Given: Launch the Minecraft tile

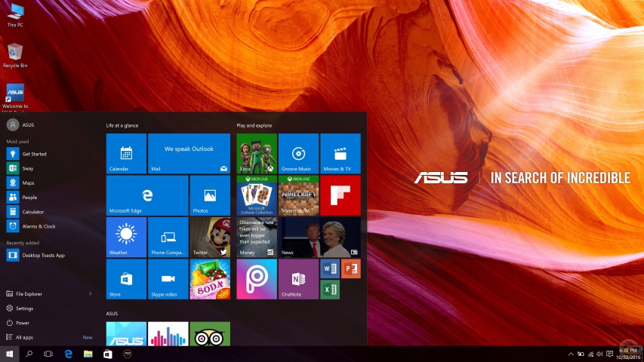Looking at the screenshot, I should 298,195.
